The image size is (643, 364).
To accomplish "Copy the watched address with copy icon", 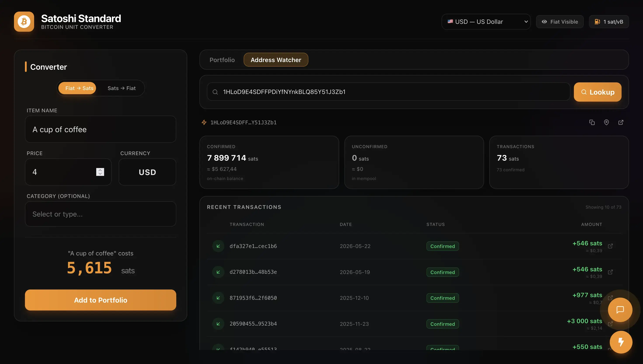I will (x=592, y=122).
